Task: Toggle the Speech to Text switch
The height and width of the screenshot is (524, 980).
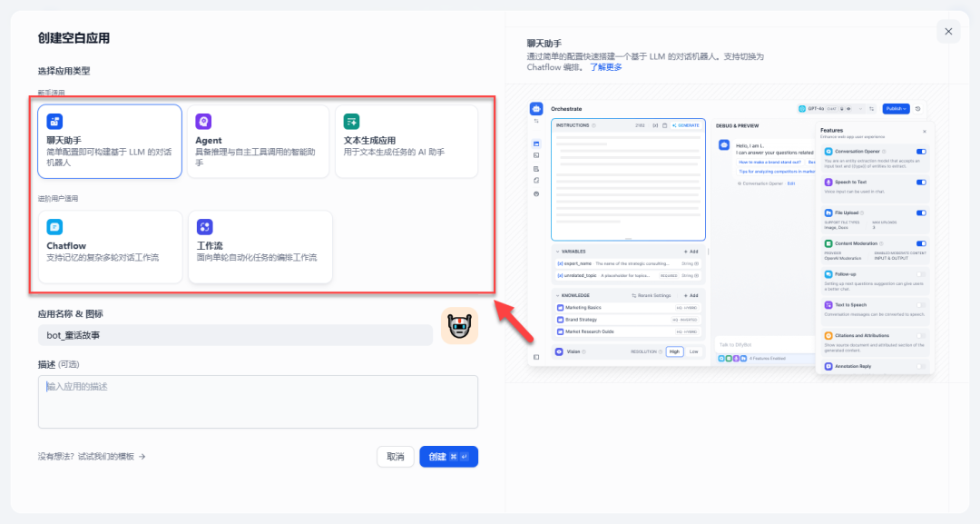Action: click(921, 183)
